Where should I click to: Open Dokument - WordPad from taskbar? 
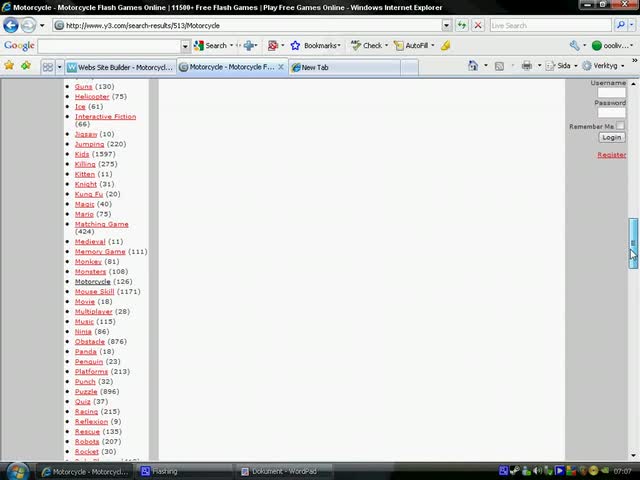click(284, 471)
